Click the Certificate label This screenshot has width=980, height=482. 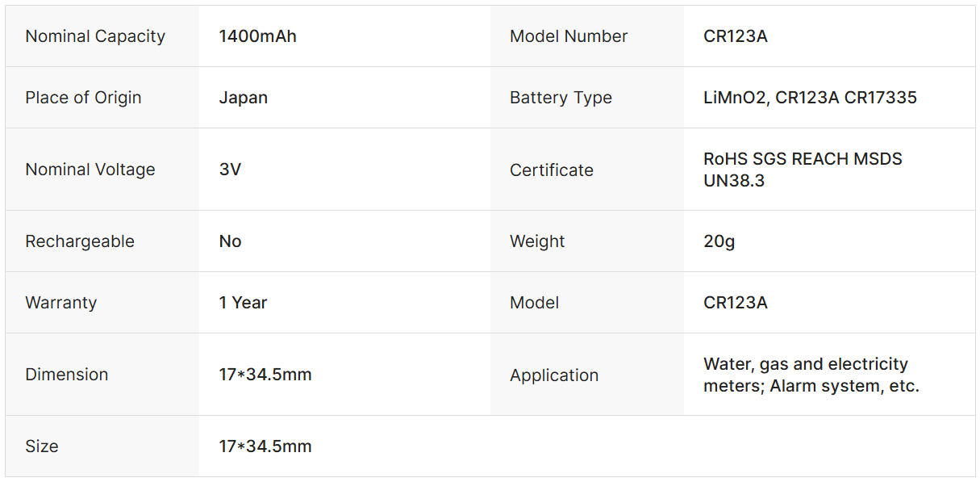552,170
